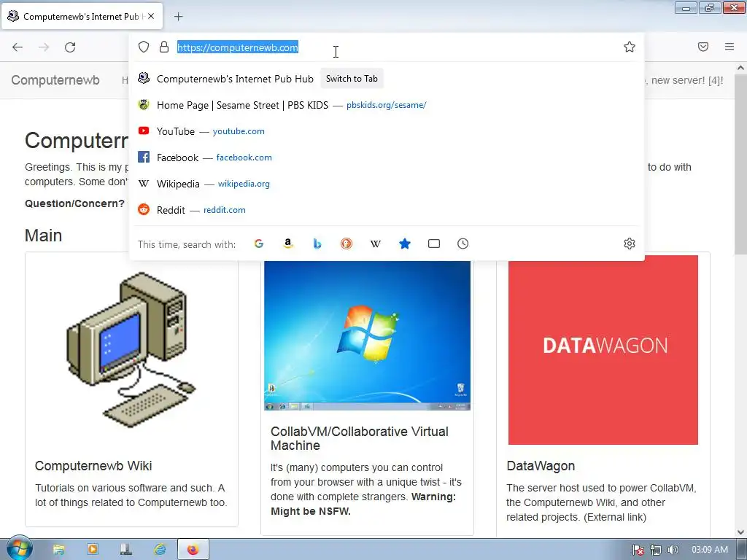747x560 pixels.
Task: Bookmark this page with the star icon
Action: click(630, 47)
